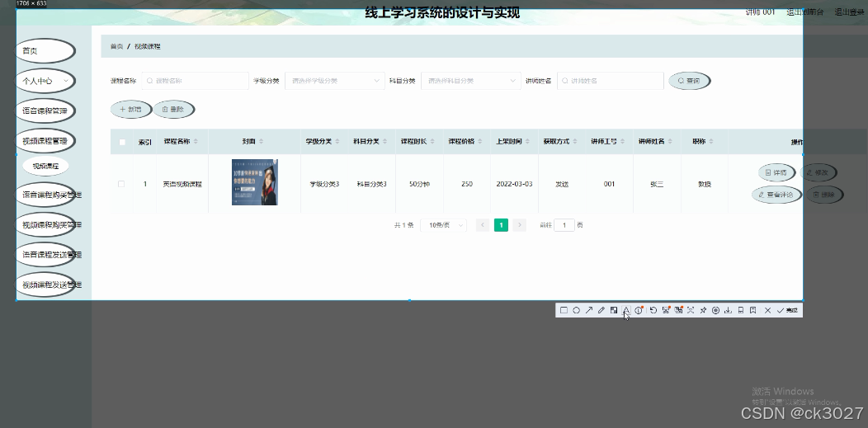Open the course cover thumbnail image
Image resolution: width=868 pixels, height=428 pixels.
coord(255,182)
